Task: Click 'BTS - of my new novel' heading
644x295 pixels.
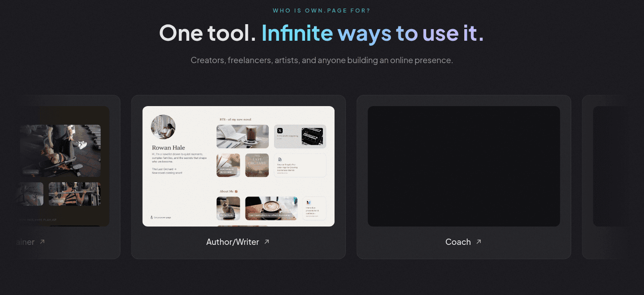Action: (236, 120)
